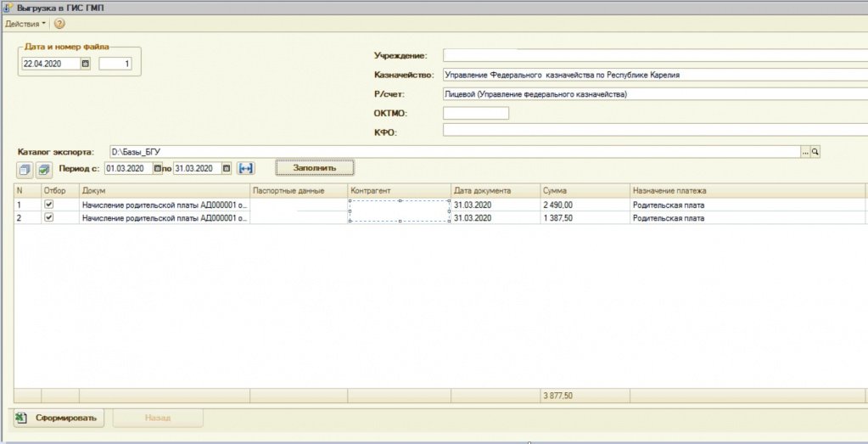Open export catalog magnifier button
The image size is (868, 444).
pyautogui.click(x=815, y=152)
